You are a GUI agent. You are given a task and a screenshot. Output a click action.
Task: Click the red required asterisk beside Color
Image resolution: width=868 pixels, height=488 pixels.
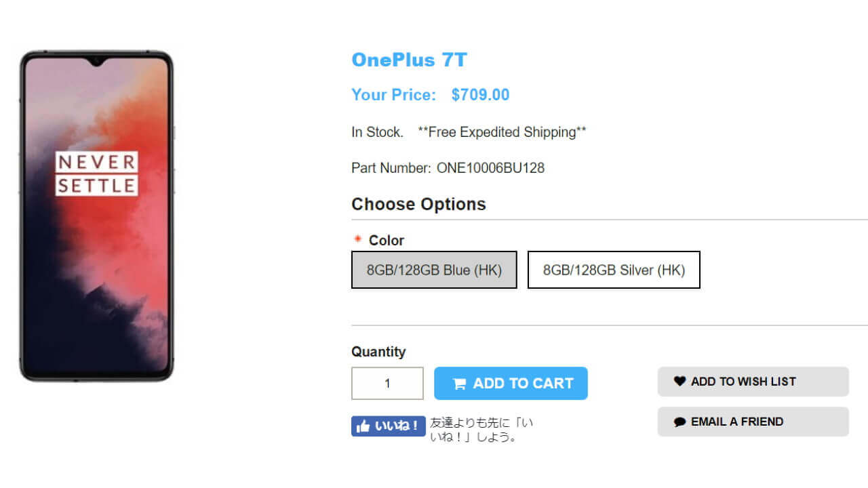point(358,239)
